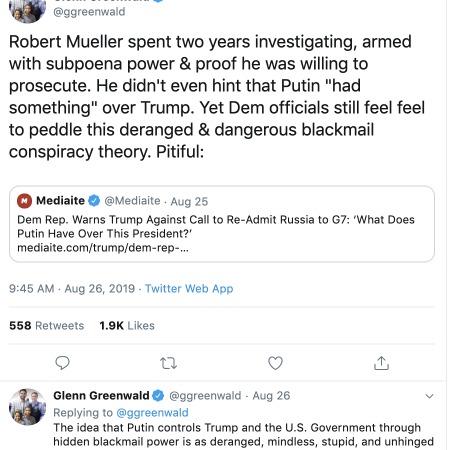View the list of 558 Retweets
This screenshot has width=450, height=450.
(47, 326)
